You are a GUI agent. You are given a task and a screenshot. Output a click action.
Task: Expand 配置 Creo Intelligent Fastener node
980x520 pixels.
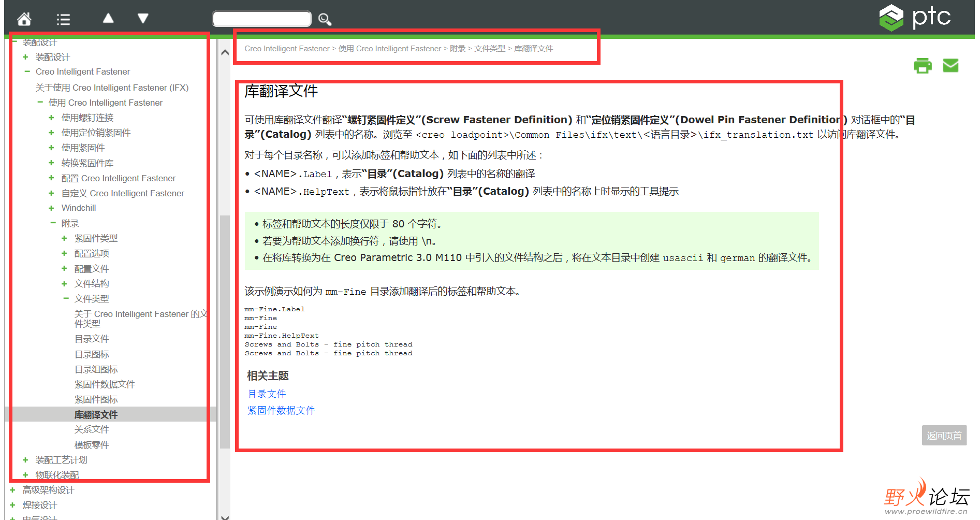51,178
